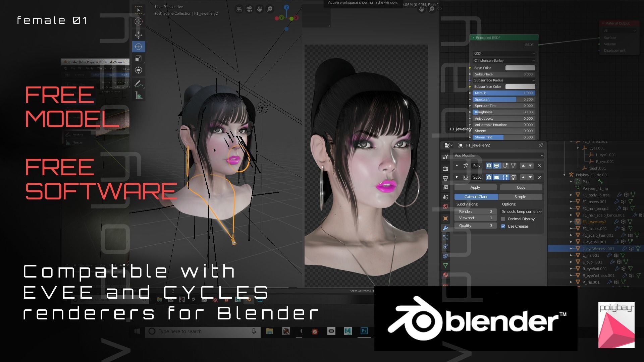Open Material properties tab
This screenshot has width=644, height=362.
coord(445,275)
